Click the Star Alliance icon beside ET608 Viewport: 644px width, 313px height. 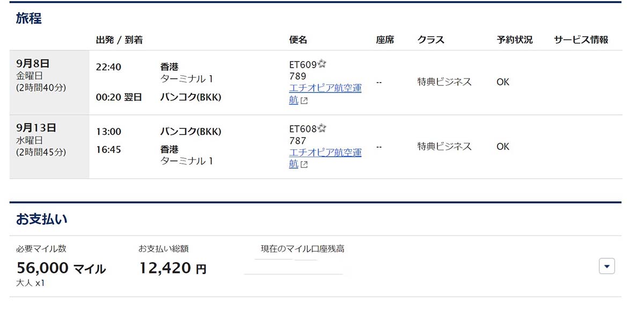pyautogui.click(x=322, y=128)
